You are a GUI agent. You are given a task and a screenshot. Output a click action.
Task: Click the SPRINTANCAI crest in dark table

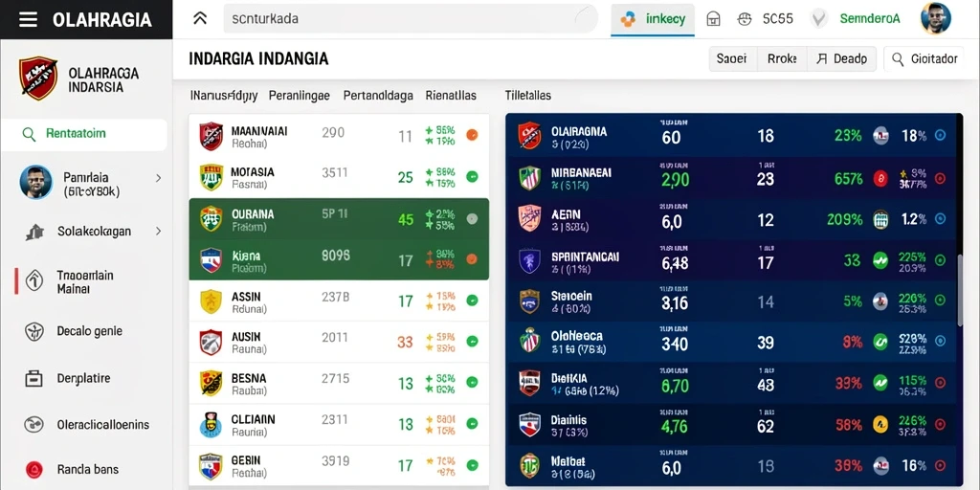click(x=529, y=261)
